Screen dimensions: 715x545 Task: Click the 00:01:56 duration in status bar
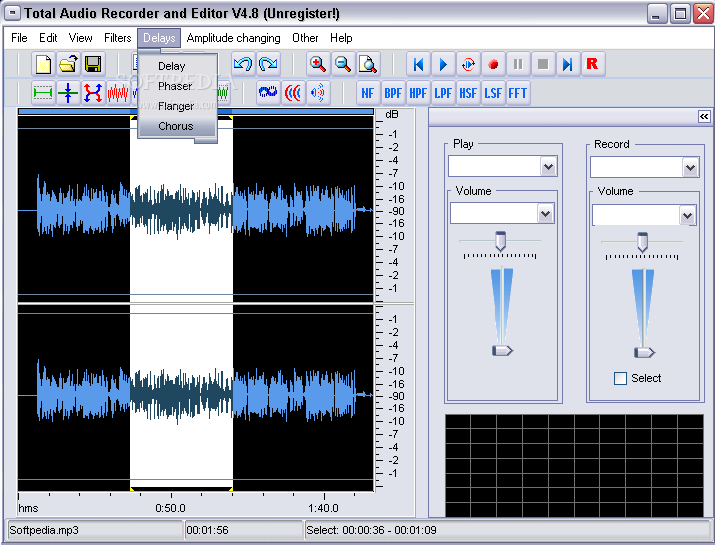click(x=207, y=530)
